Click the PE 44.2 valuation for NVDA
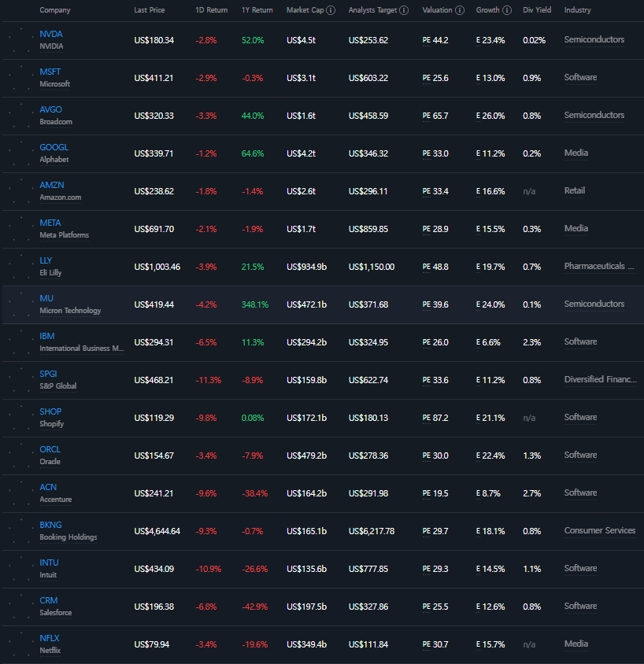Screen dimensions: 644x664 click(435, 41)
